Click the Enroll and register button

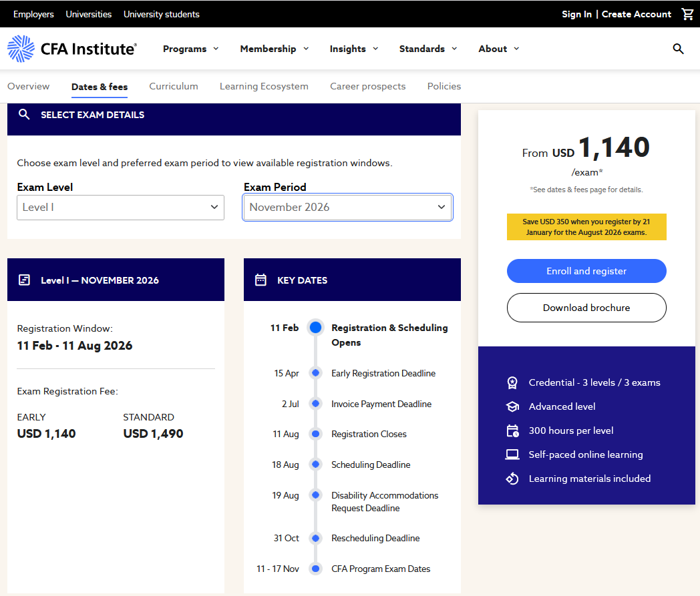(x=586, y=271)
